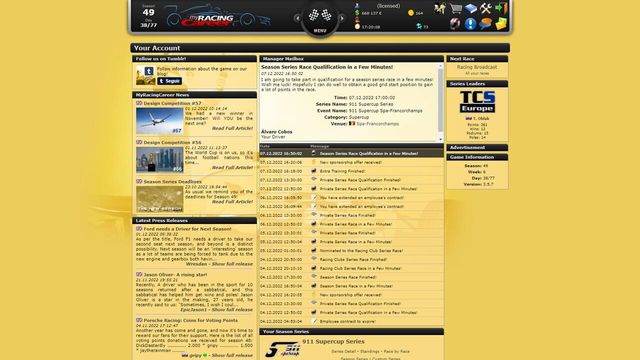Image resolution: width=640 pixels, height=360 pixels.
Task: Open Race by Race link
Action: coord(396,351)
